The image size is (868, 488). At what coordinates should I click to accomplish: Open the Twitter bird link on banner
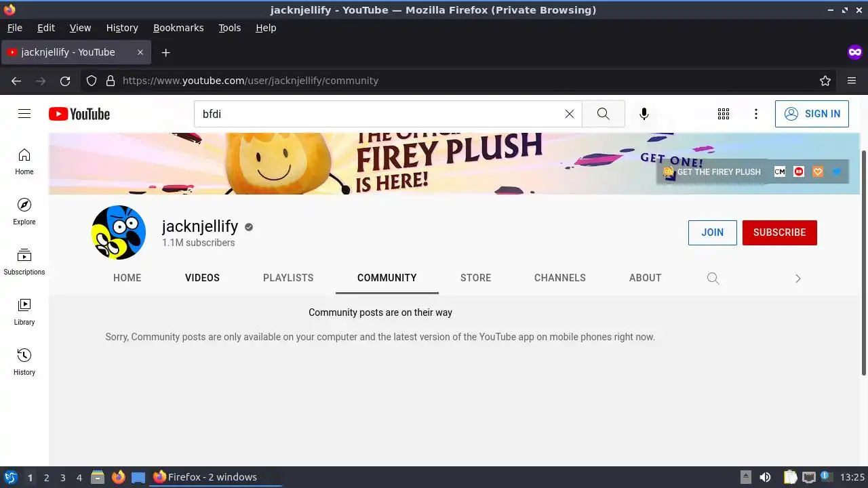click(x=837, y=172)
